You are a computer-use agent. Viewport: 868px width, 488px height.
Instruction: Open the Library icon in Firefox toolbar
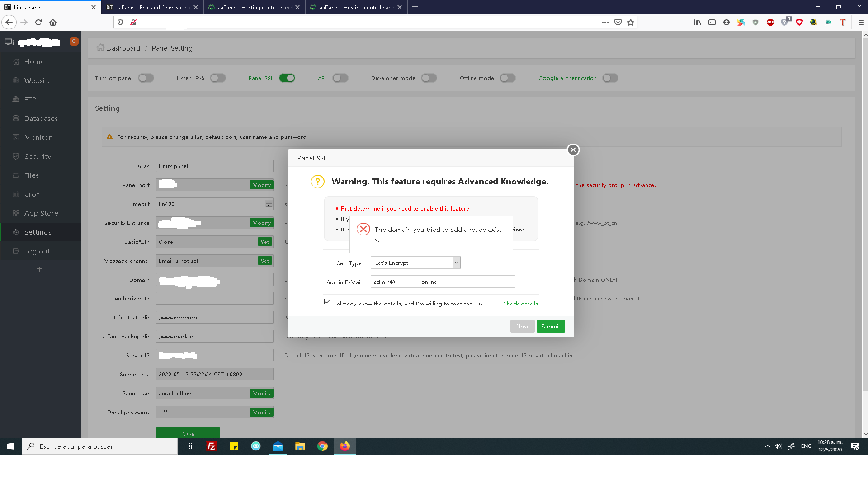[698, 22]
